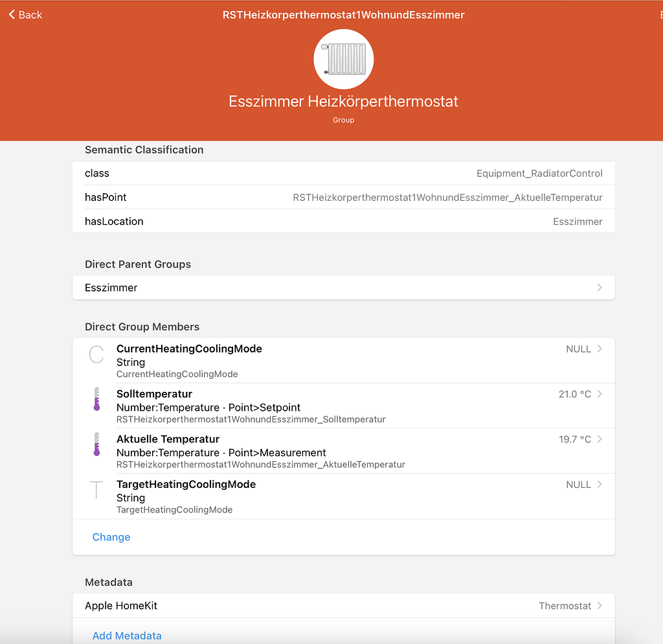The width and height of the screenshot is (663, 644).
Task: Click the thermometer icon beside Aktuelle Temperatur
Action: click(96, 445)
